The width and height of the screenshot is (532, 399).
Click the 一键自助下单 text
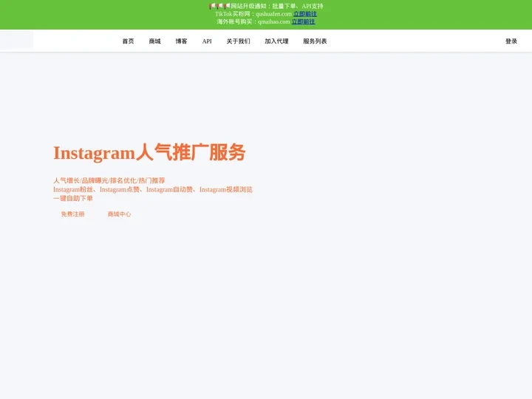coord(73,198)
